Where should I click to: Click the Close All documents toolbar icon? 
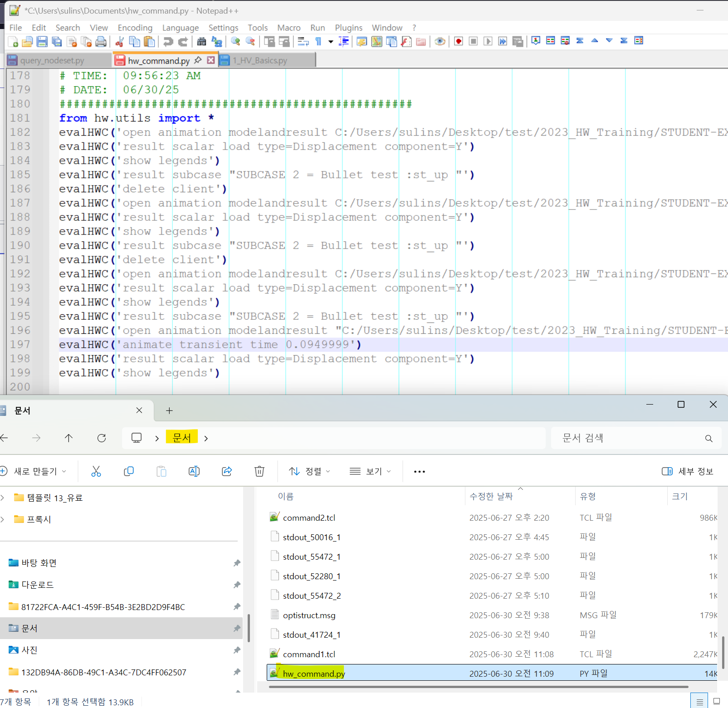click(86, 42)
